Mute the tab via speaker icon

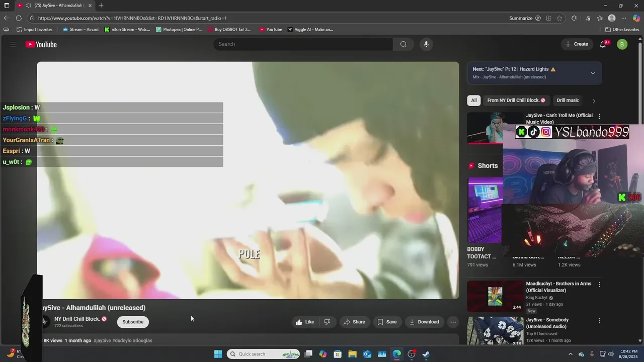[x=28, y=6]
